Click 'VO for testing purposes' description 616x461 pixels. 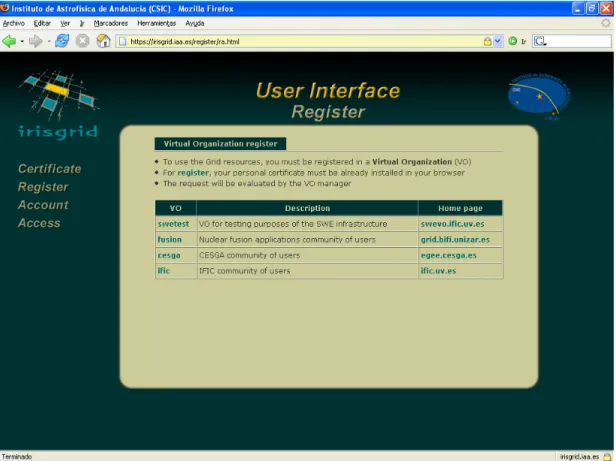pos(293,224)
